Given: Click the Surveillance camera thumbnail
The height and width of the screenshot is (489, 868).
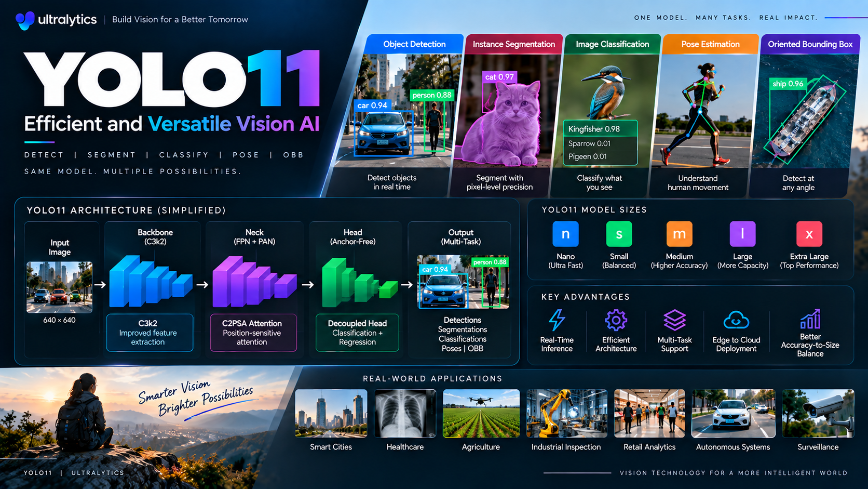Looking at the screenshot, I should 818,414.
